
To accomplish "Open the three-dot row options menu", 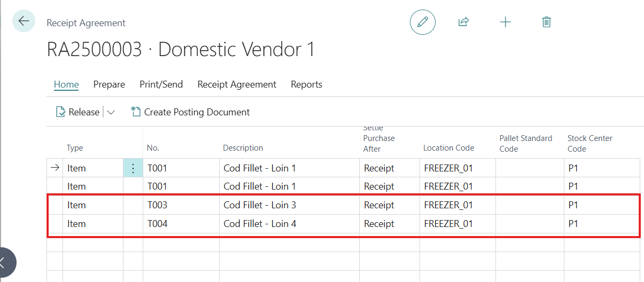I will pyautogui.click(x=133, y=168).
